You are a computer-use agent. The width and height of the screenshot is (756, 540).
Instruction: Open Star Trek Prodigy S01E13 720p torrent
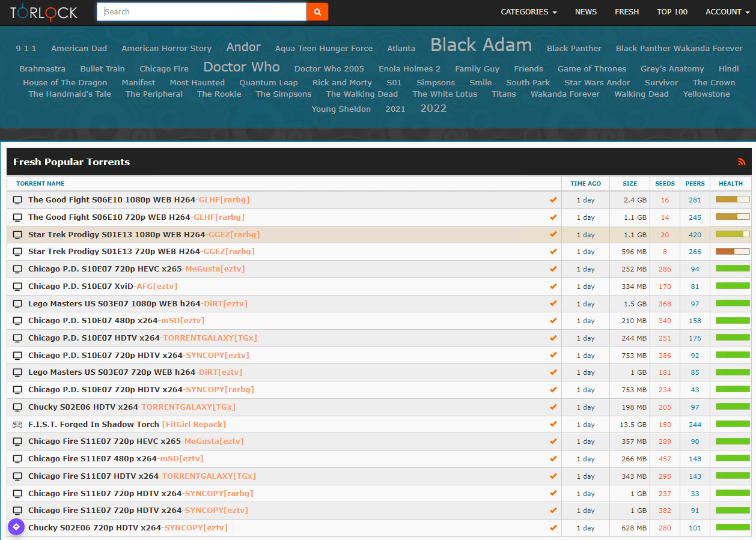tap(141, 251)
